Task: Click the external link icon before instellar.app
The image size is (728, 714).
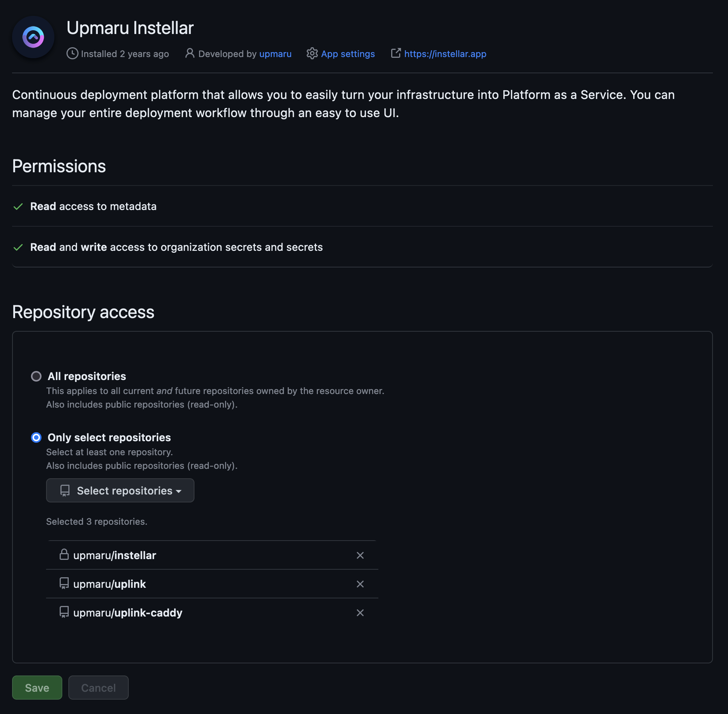Action: point(396,53)
